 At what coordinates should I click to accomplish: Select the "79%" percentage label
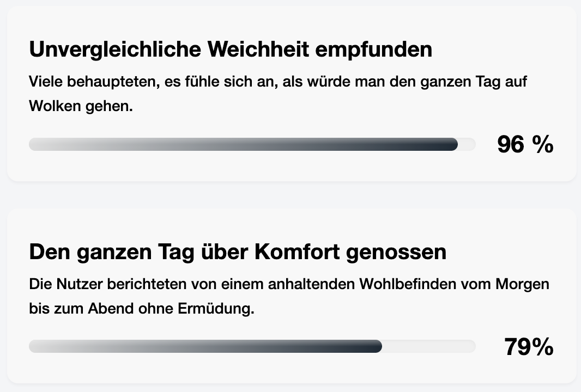click(x=529, y=347)
